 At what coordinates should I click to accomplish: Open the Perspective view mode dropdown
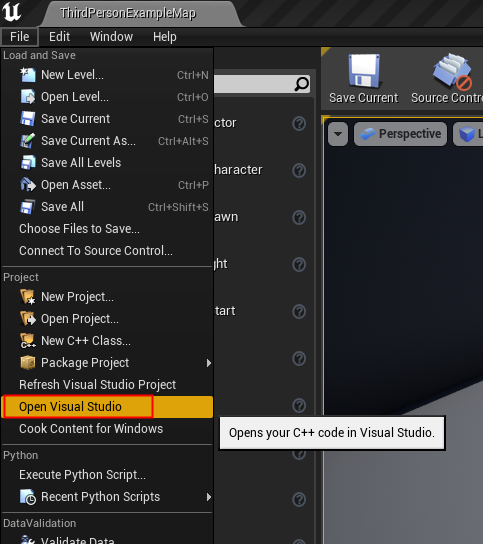coord(400,134)
